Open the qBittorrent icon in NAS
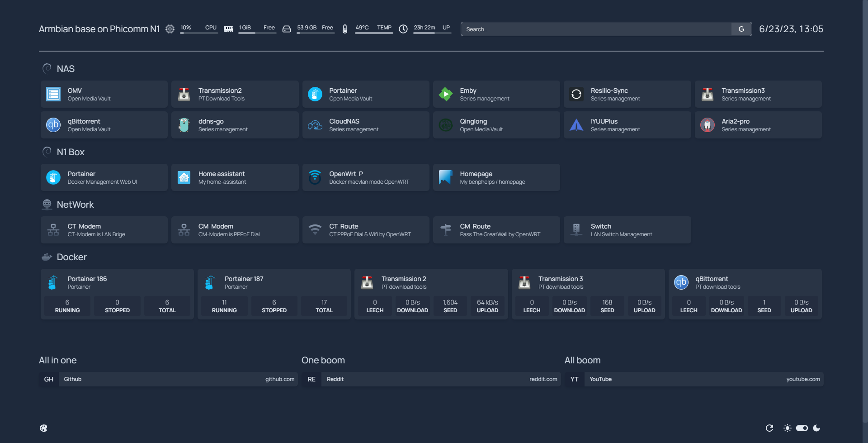This screenshot has height=443, width=868. click(x=53, y=125)
